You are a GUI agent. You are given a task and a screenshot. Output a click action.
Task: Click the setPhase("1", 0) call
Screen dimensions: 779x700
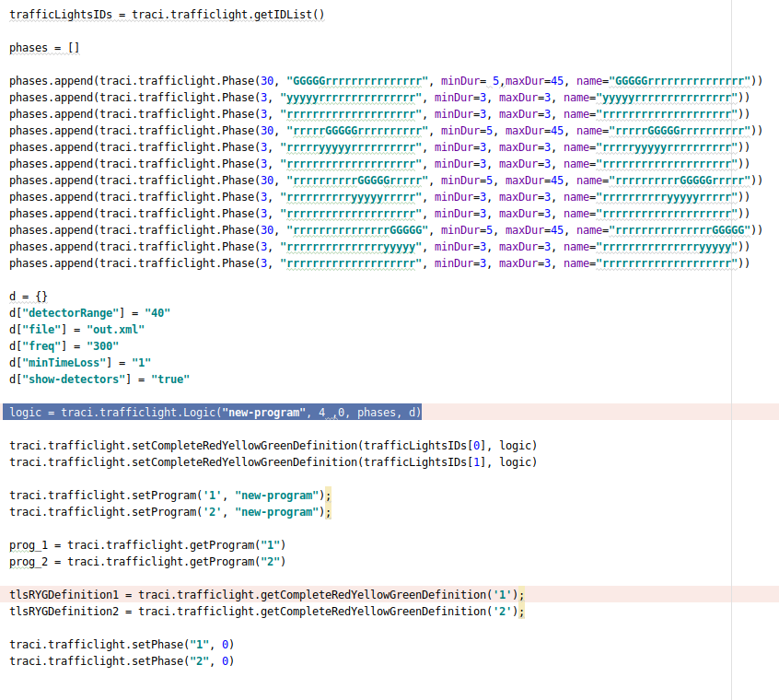[122, 645]
